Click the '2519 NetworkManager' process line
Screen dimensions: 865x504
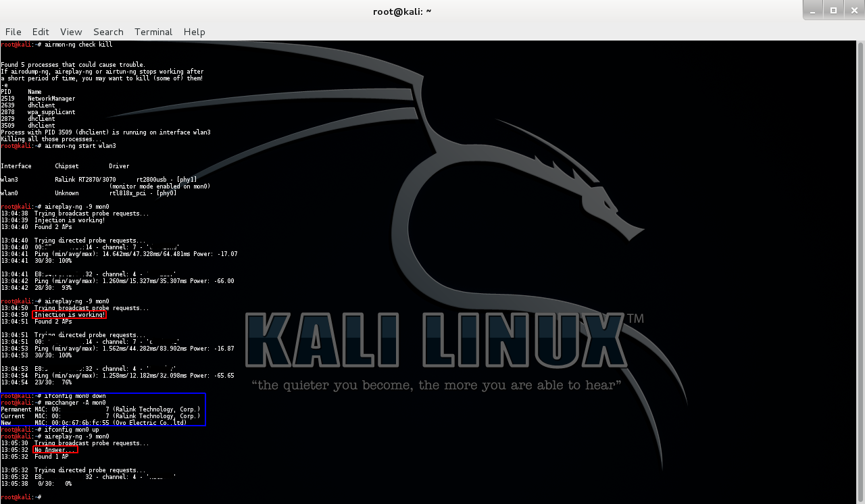pyautogui.click(x=36, y=99)
